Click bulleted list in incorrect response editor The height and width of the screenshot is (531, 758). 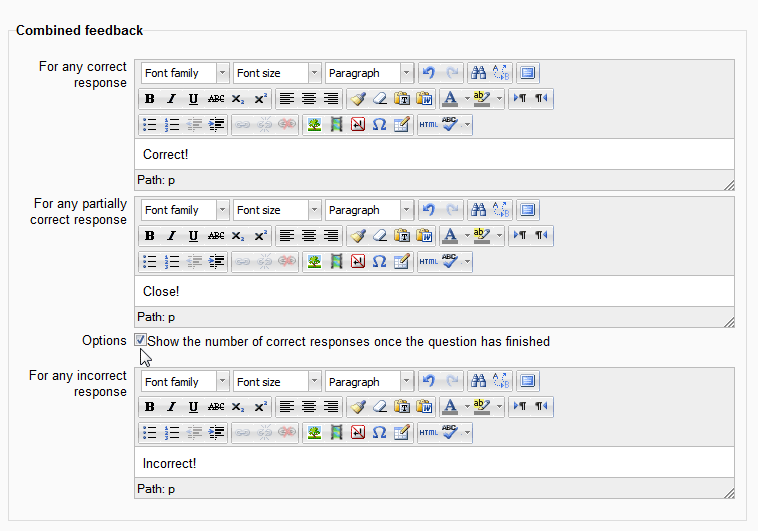[149, 434]
